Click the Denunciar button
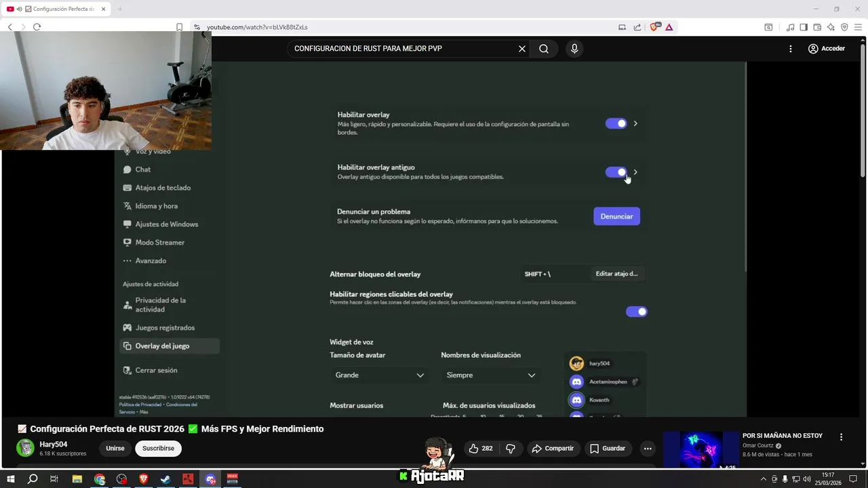Image resolution: width=868 pixels, height=488 pixels. point(616,216)
